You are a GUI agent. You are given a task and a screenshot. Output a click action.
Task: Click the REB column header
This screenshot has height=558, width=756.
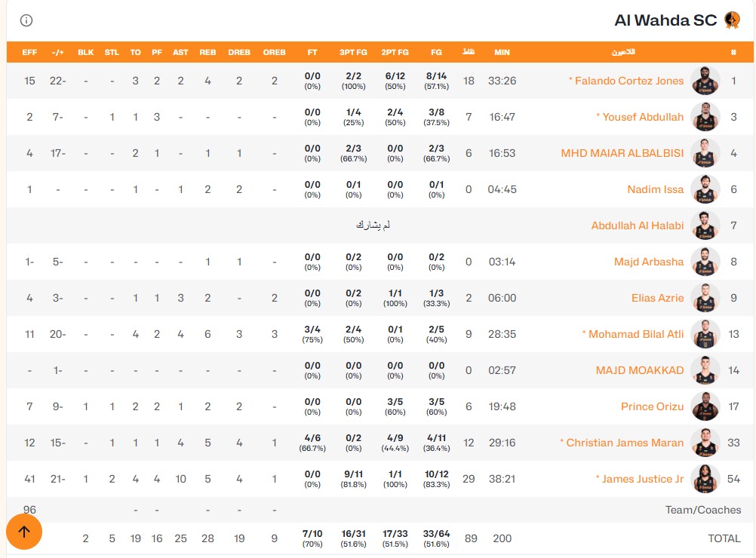click(207, 52)
